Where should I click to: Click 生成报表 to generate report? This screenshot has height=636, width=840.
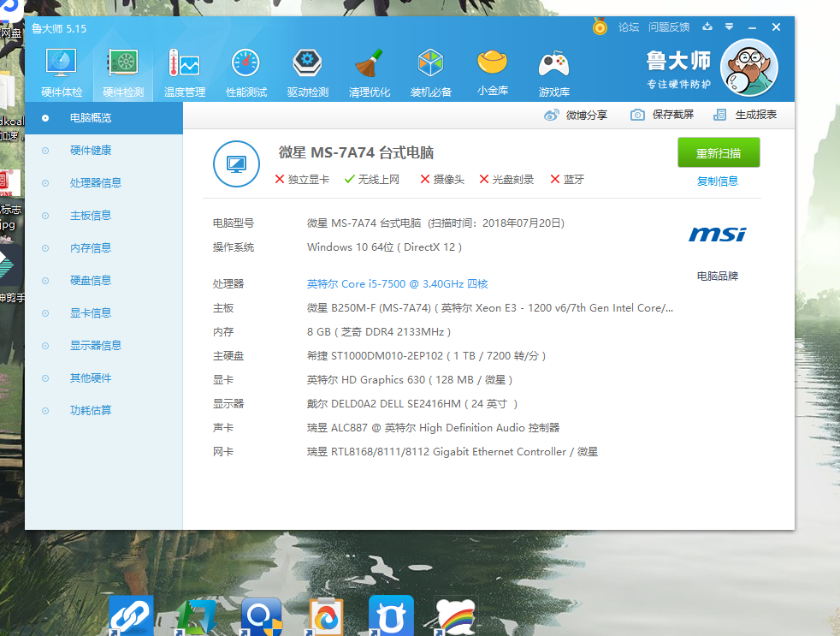tap(745, 115)
